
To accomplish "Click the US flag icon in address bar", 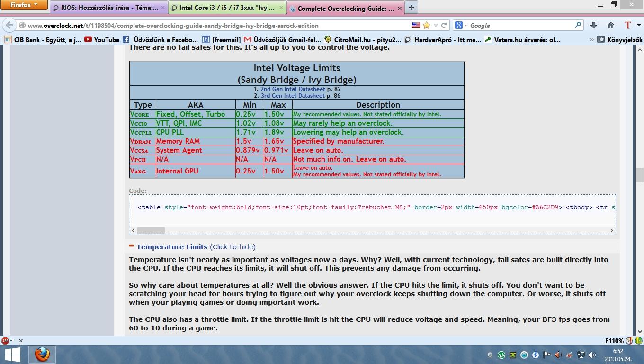I will (416, 25).
